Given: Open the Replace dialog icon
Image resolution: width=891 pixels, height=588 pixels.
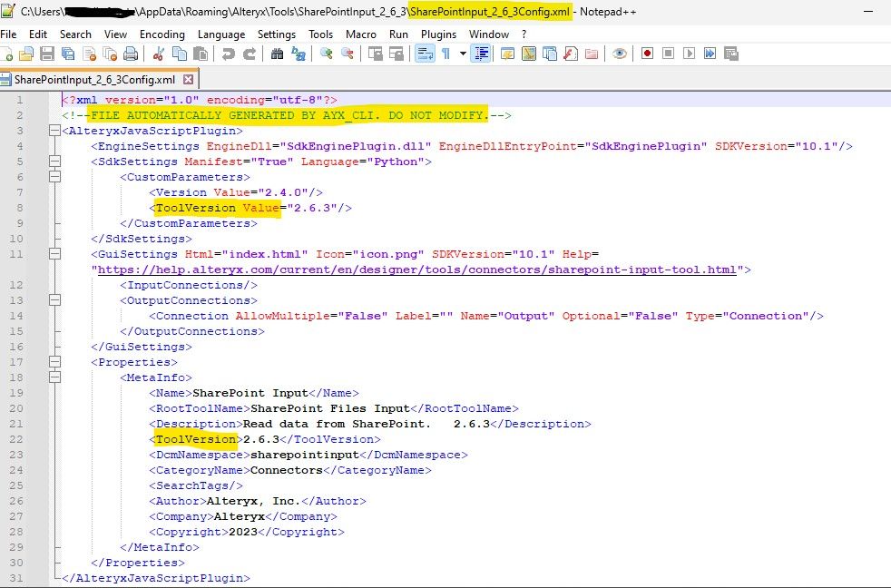Looking at the screenshot, I should point(299,54).
